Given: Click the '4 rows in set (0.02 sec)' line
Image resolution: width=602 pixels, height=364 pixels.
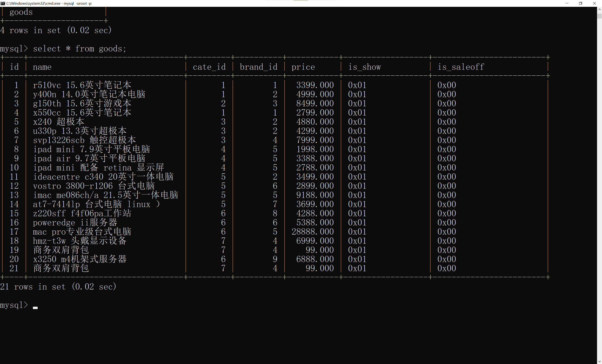Looking at the screenshot, I should pos(56,30).
